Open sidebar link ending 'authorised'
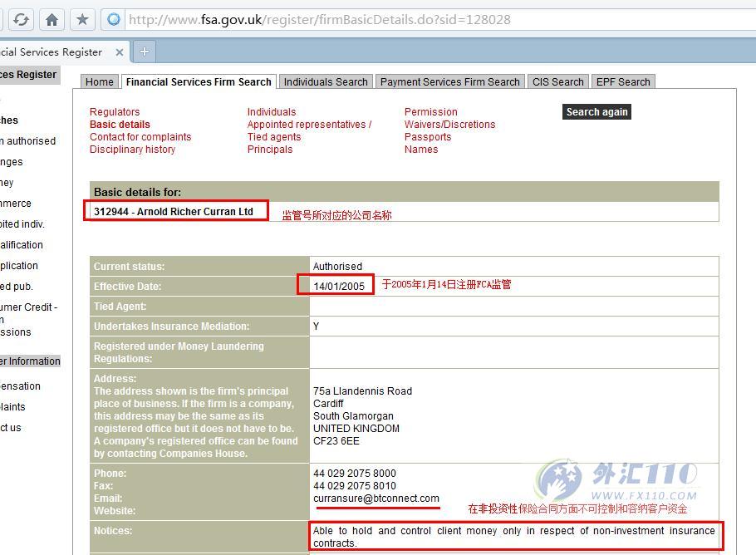The width and height of the screenshot is (756, 555). (x=28, y=141)
